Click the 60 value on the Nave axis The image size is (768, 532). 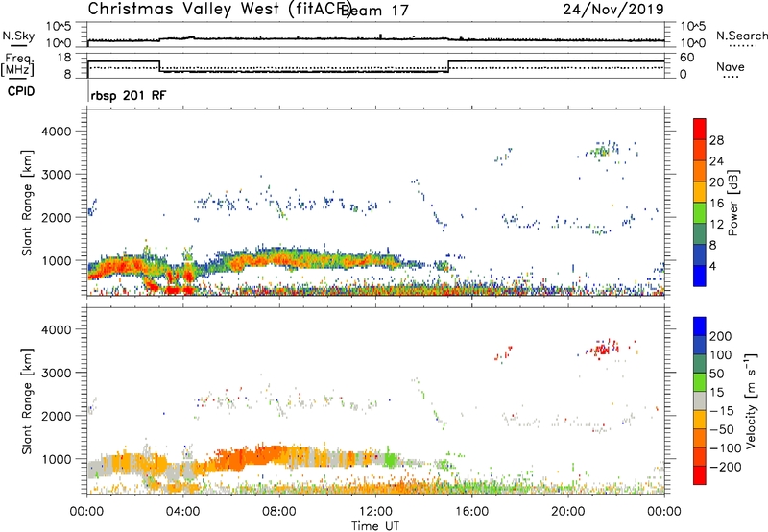point(687,58)
